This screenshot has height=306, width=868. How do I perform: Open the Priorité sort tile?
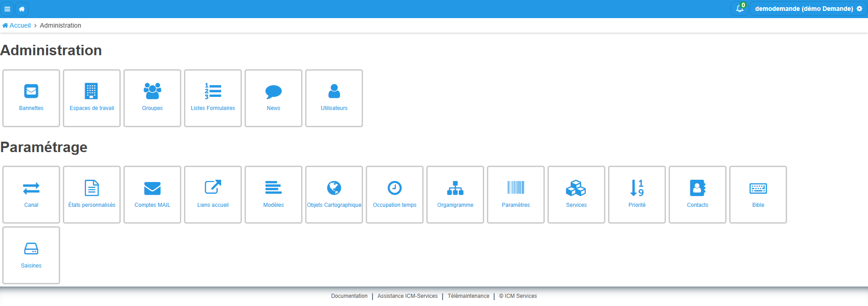tap(637, 195)
